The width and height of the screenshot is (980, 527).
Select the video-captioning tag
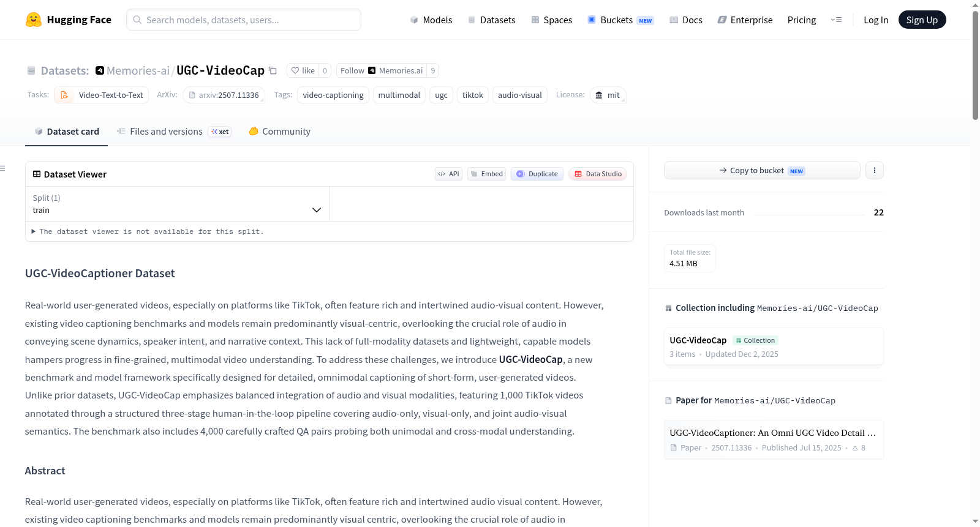(x=333, y=95)
